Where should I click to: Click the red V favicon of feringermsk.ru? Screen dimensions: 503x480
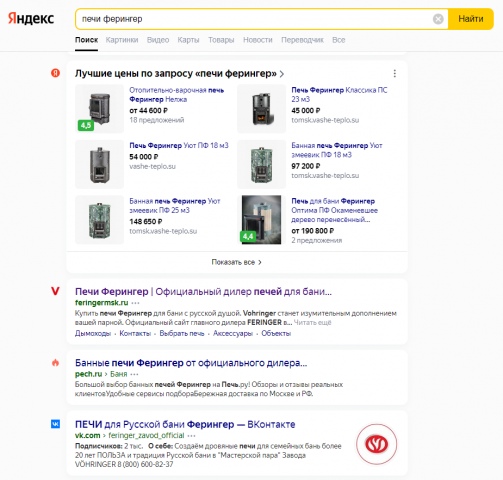pyautogui.click(x=55, y=291)
